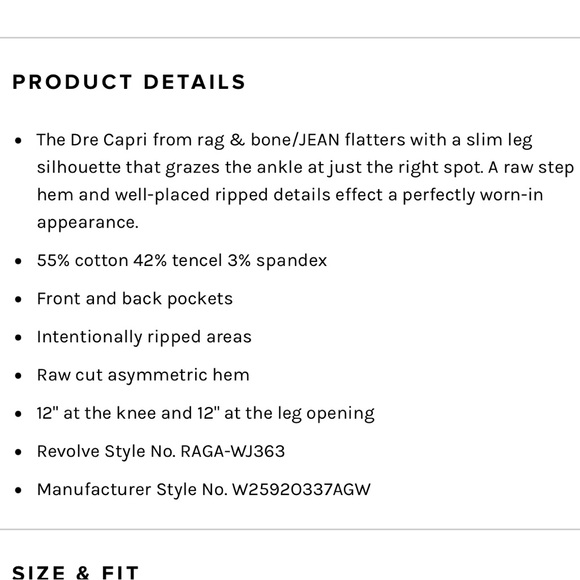The width and height of the screenshot is (580, 580).
Task: Click the bullet before the Dre Capri description
Action: pyautogui.click(x=18, y=141)
